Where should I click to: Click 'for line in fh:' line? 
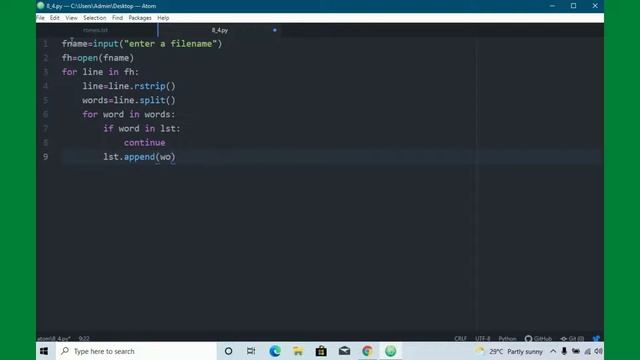click(x=100, y=72)
